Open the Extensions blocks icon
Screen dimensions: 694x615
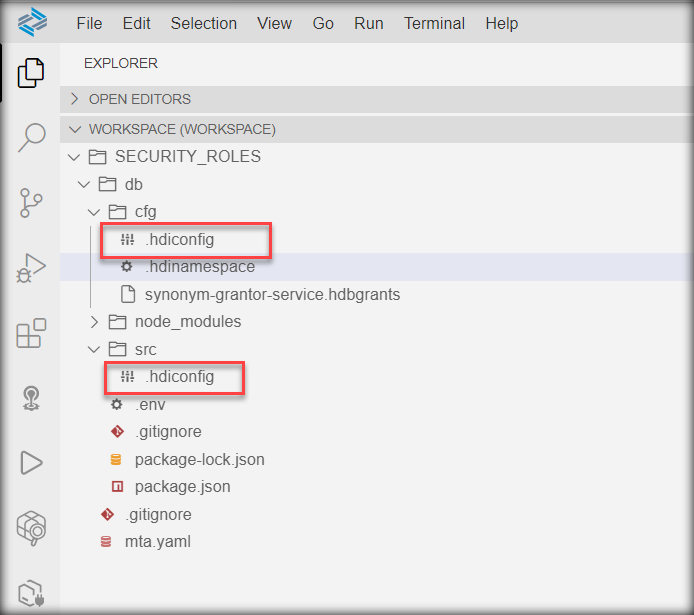click(x=31, y=333)
